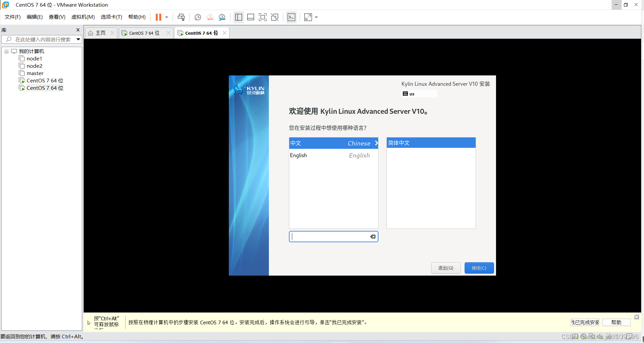Close the 库 library panel
Viewport: 644px width, 343px height.
(x=78, y=30)
